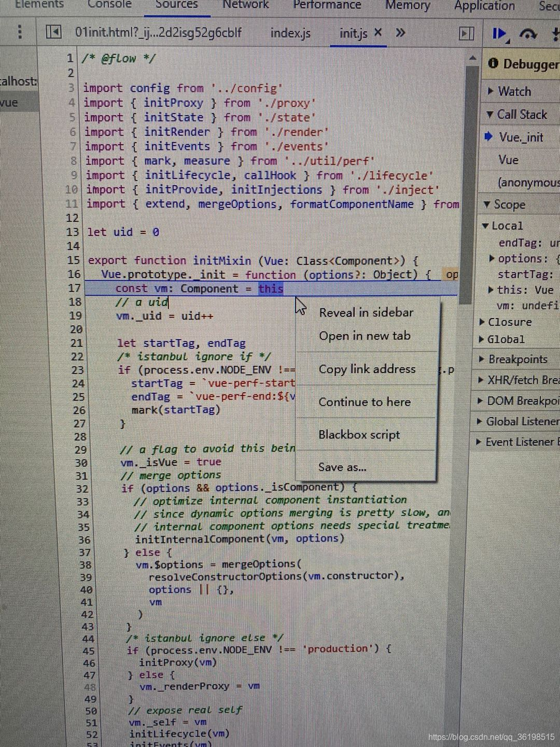
Task: Select the Vue call stack frame
Action: [508, 160]
